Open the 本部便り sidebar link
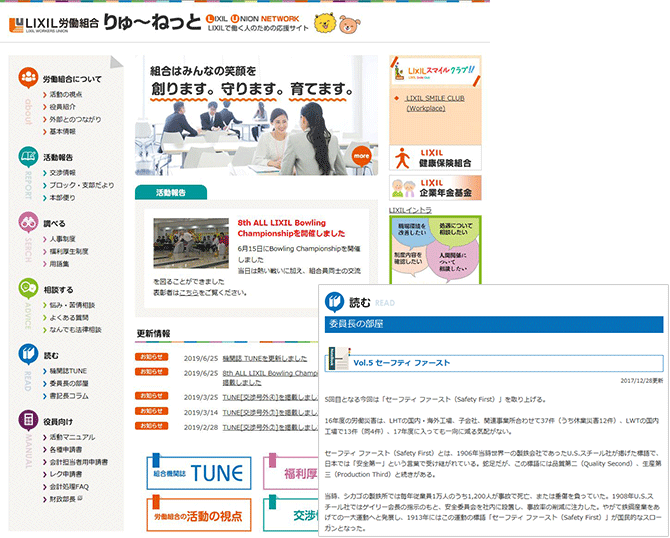Screen dimensions: 670x538 coord(62,197)
